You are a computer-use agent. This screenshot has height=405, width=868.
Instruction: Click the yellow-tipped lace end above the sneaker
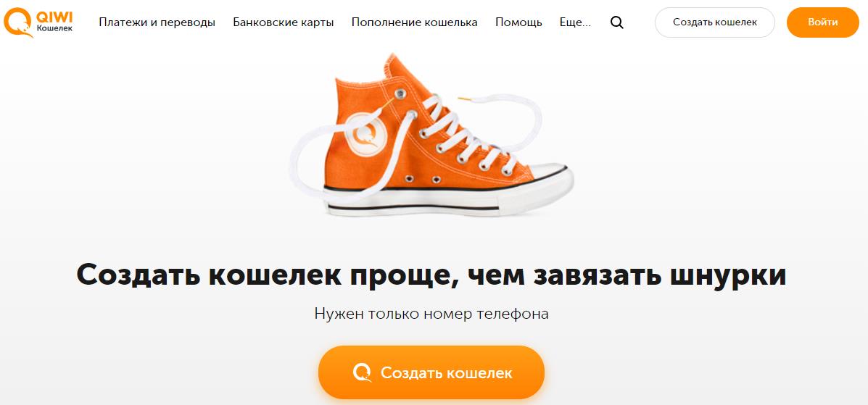coord(465,99)
